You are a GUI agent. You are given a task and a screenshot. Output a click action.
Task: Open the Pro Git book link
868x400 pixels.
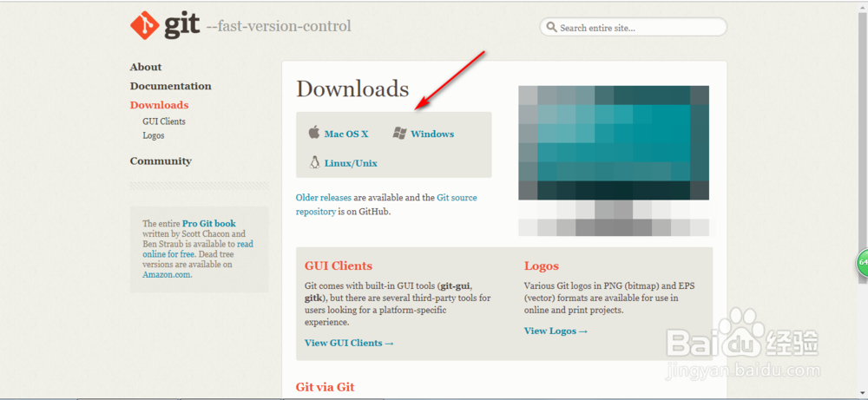point(208,224)
